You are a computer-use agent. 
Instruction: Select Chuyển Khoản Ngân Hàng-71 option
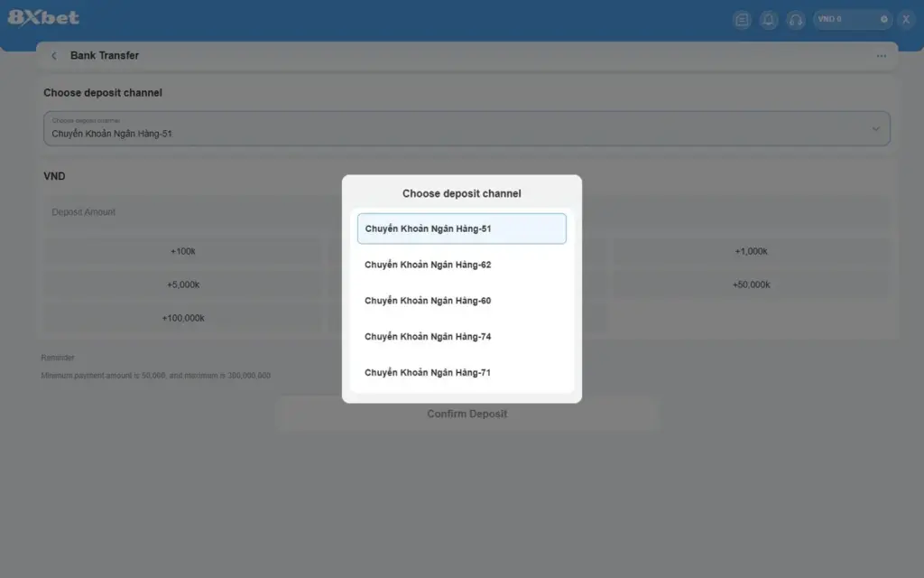pyautogui.click(x=461, y=373)
